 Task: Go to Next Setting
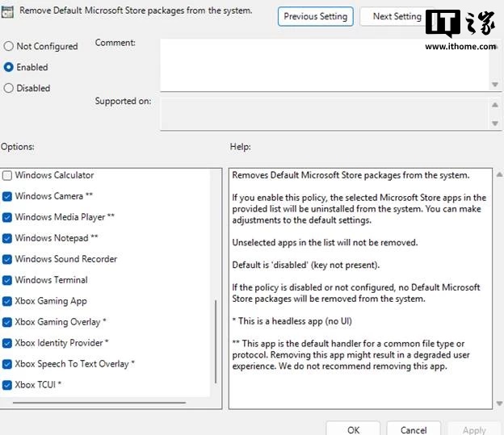(x=396, y=16)
